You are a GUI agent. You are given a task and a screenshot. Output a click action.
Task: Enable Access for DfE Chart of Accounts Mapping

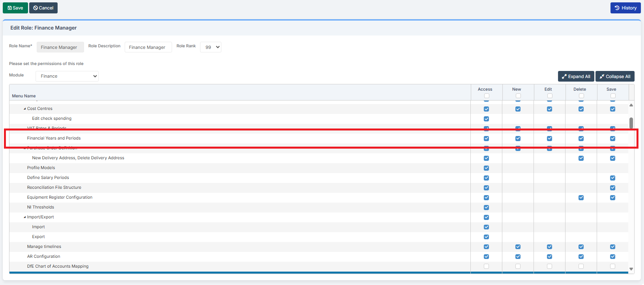pos(486,266)
